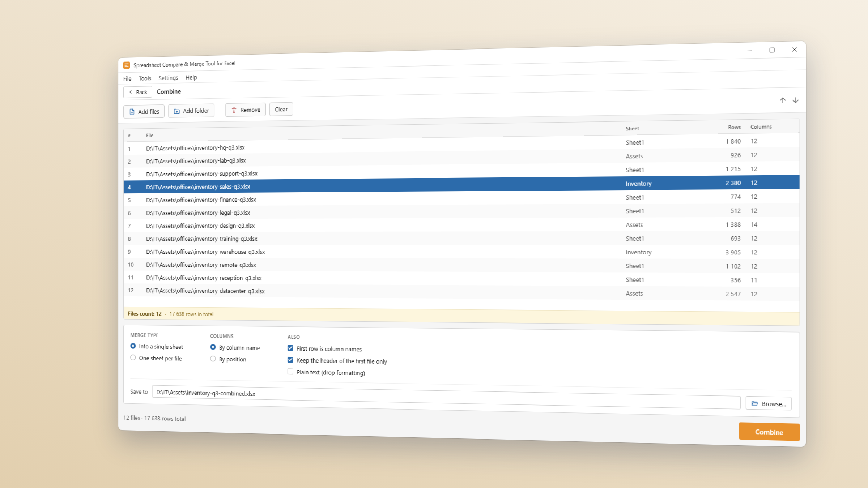Choose By column name radio
Screen dimensions: 868x488
tap(235, 348)
